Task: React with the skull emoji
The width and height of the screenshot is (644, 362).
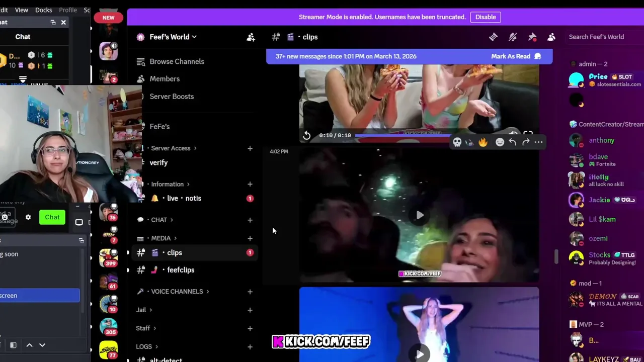Action: [x=457, y=142]
